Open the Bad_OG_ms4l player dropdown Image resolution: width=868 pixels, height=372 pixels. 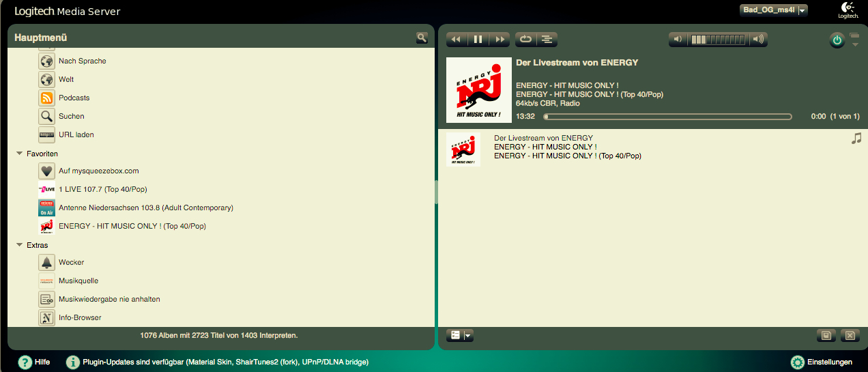coord(774,10)
